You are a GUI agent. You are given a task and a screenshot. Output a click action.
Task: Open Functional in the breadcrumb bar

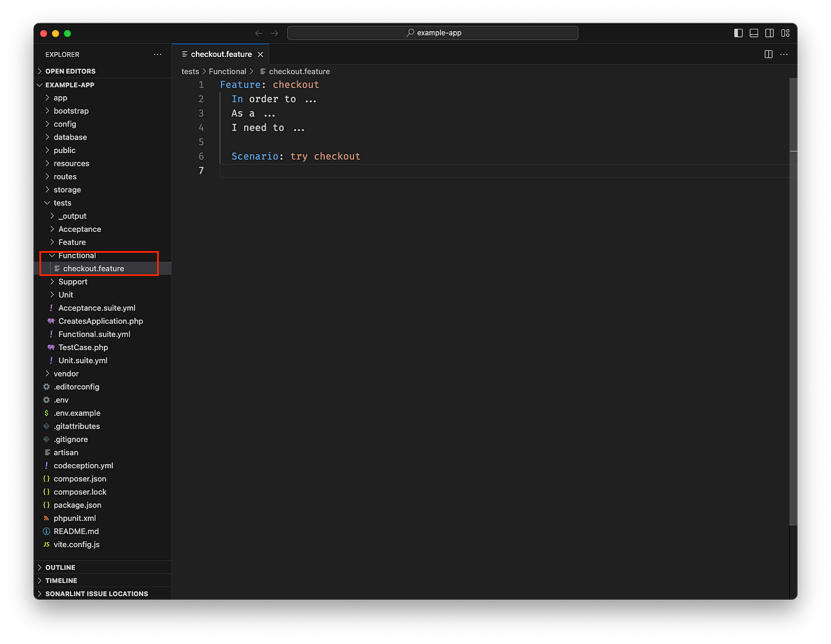(x=228, y=71)
